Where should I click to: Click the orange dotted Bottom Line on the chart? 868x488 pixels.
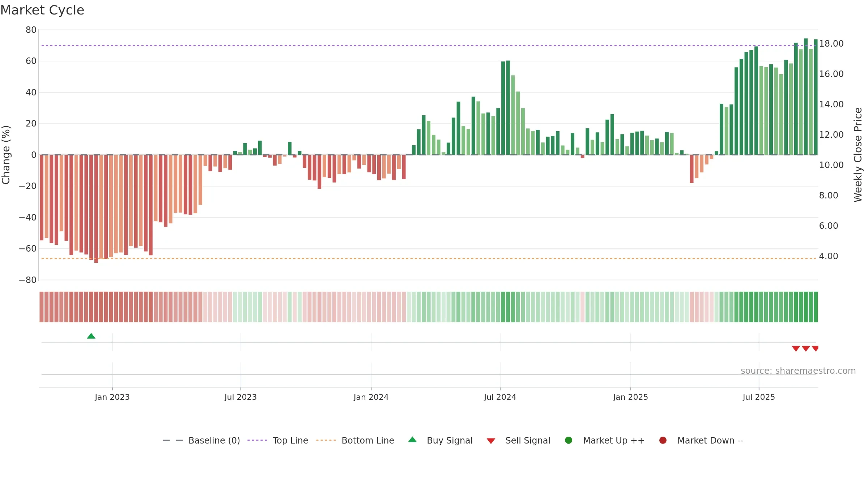pyautogui.click(x=429, y=258)
